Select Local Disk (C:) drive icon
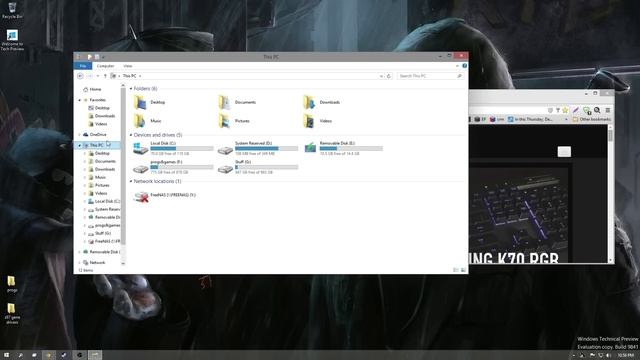Screen dimensions: 640x360 pos(140,148)
